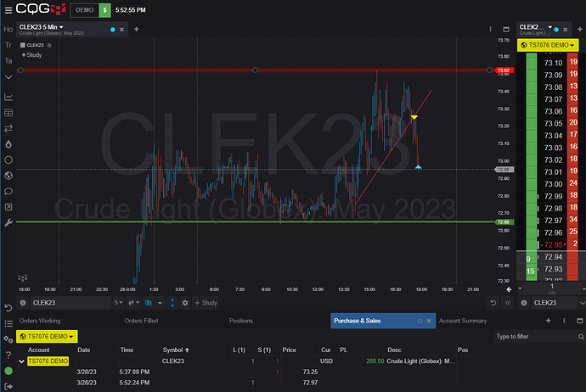The width and height of the screenshot is (586, 392).
Task: Click the export arrow box sidebar icon
Action: click(8, 207)
